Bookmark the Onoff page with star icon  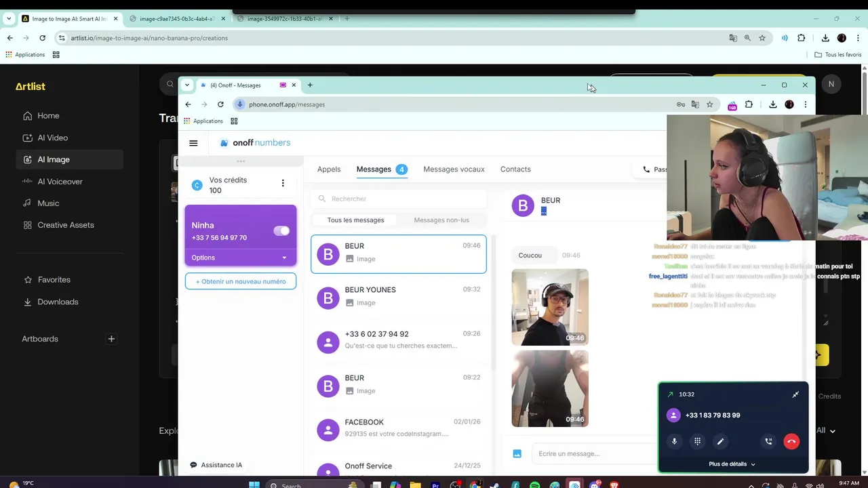(709, 104)
